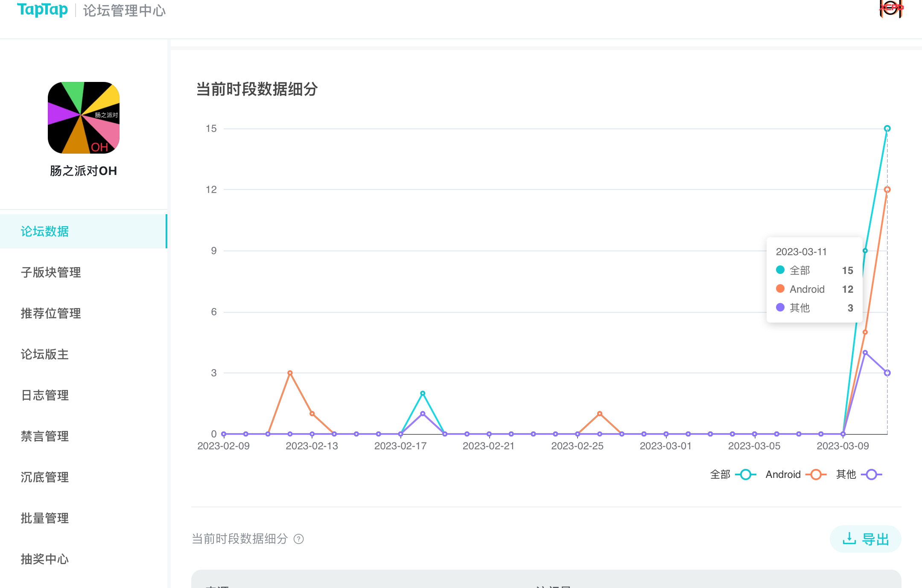Open 沉底管理 page
The width and height of the screenshot is (922, 588).
coord(45,477)
